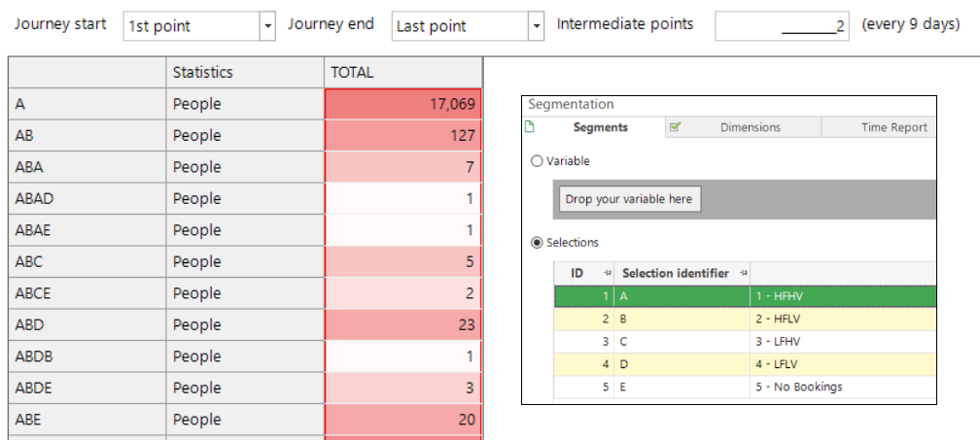Select the Selections radio button
The width and height of the screenshot is (980, 440).
click(x=537, y=243)
